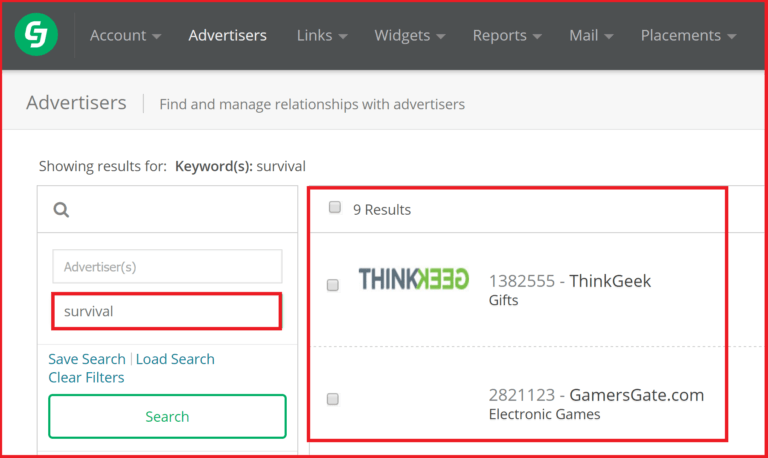This screenshot has height=458, width=768.
Task: Select advertiser ID 2821123
Action: [522, 395]
